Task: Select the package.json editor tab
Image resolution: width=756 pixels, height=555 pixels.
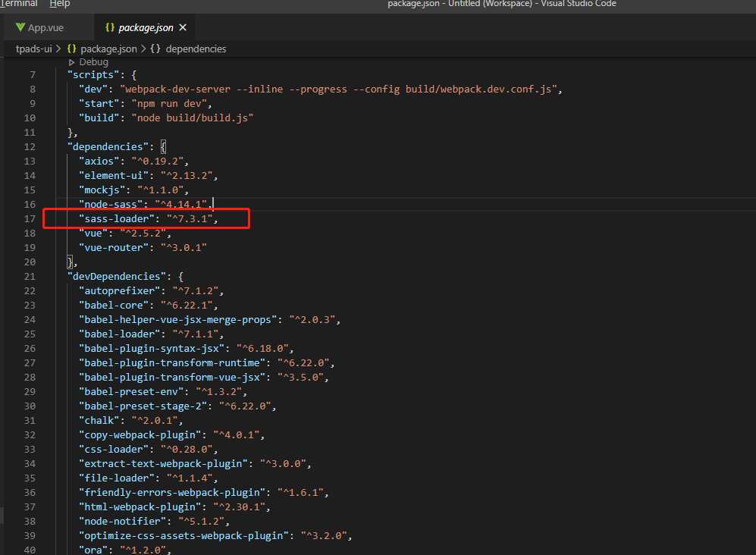Action: (146, 27)
